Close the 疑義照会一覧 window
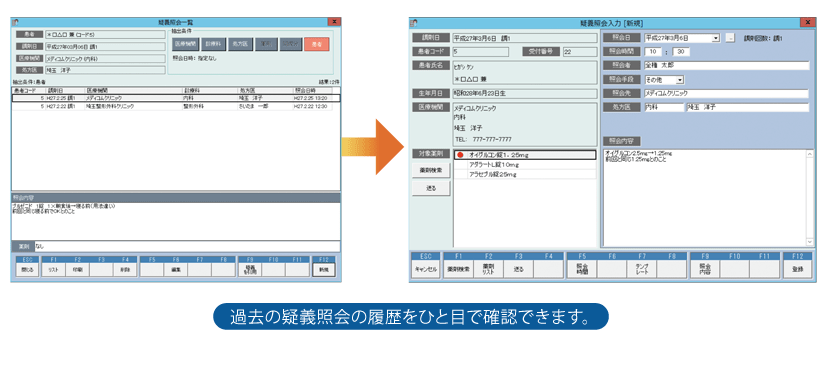 (334, 22)
